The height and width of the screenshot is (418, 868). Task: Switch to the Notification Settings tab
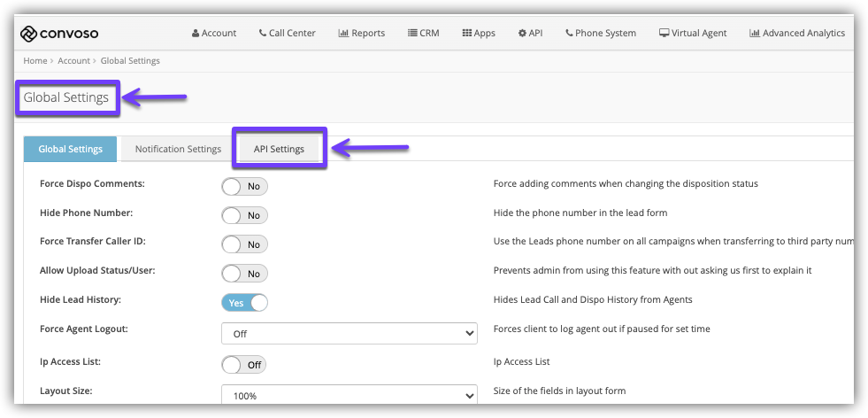(x=178, y=149)
